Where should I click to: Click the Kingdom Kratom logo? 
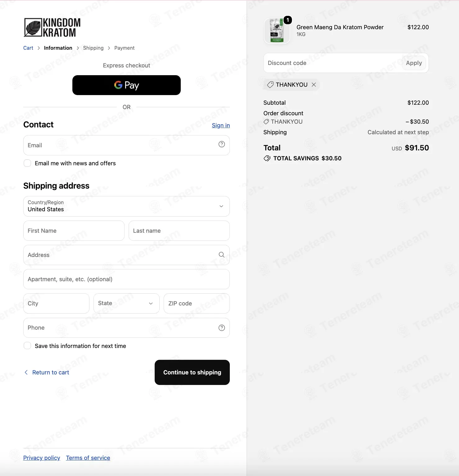pos(52,27)
